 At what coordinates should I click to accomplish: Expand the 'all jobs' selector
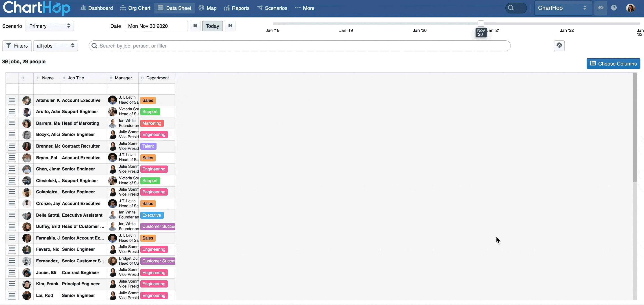[56, 46]
